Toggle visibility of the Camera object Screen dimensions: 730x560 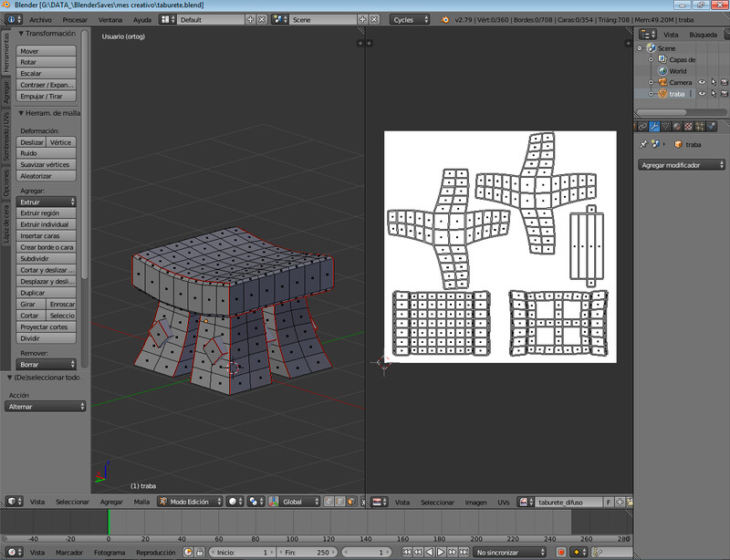tap(702, 82)
